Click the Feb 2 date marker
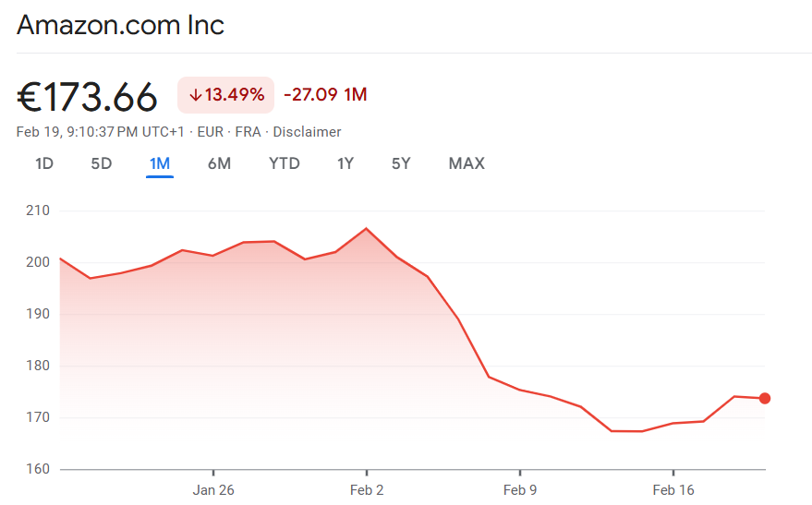This screenshot has width=812, height=505. [367, 490]
